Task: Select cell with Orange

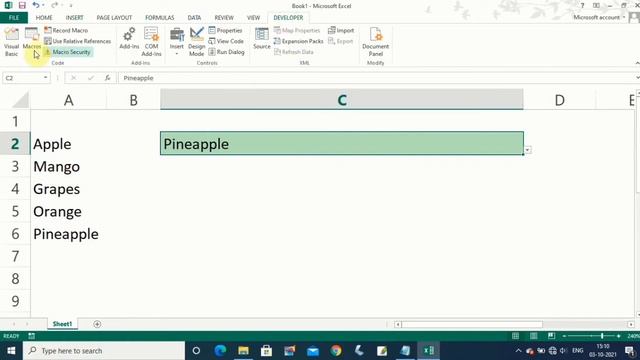Action: pos(68,211)
